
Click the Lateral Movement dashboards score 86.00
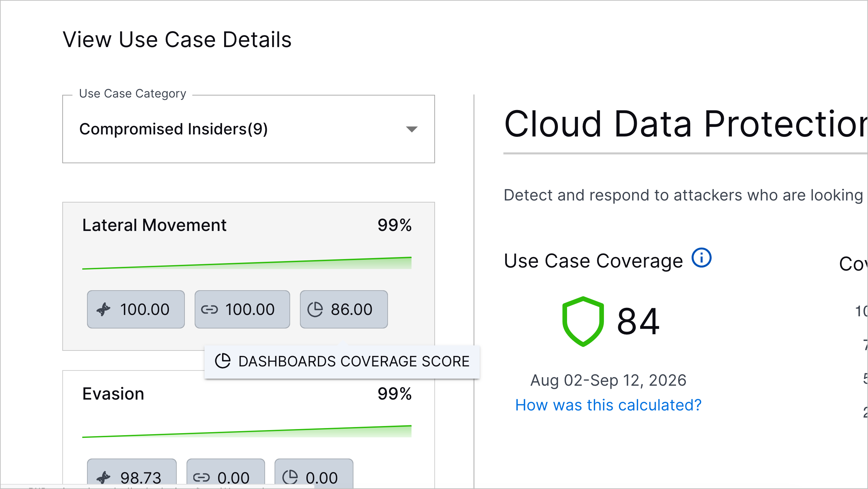[344, 309]
